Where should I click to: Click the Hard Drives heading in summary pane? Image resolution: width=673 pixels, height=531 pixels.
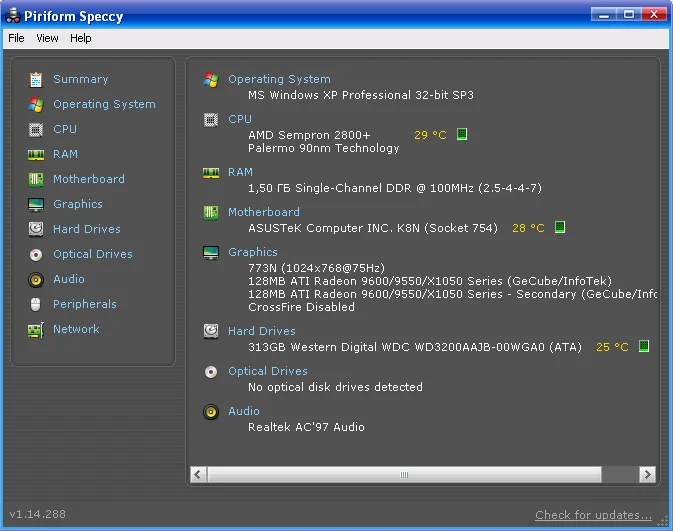(262, 331)
